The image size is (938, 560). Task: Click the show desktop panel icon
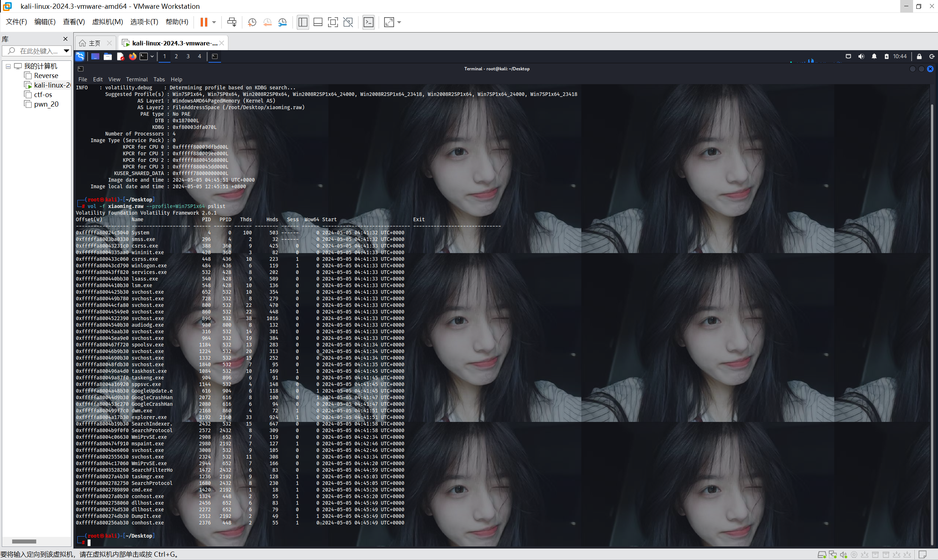(95, 57)
